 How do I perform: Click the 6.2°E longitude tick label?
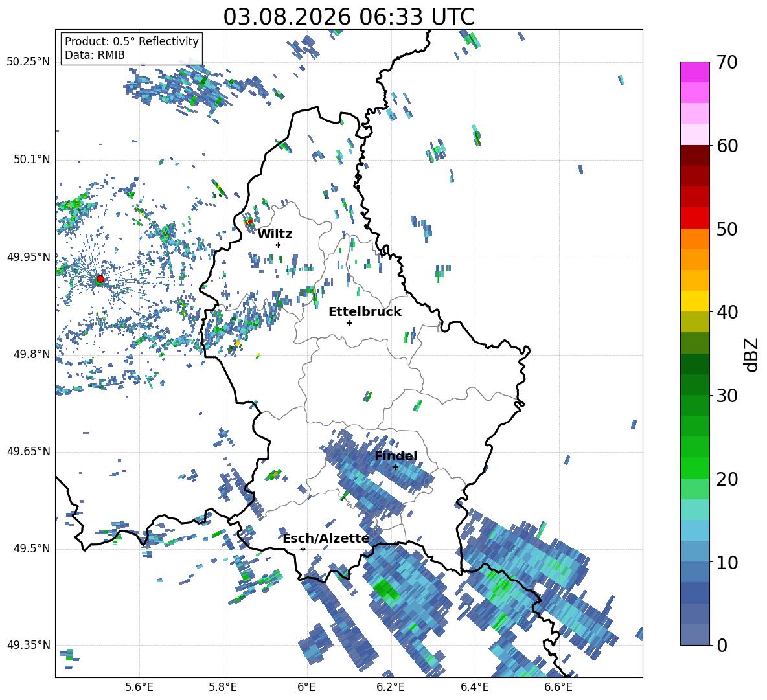pos(391,687)
